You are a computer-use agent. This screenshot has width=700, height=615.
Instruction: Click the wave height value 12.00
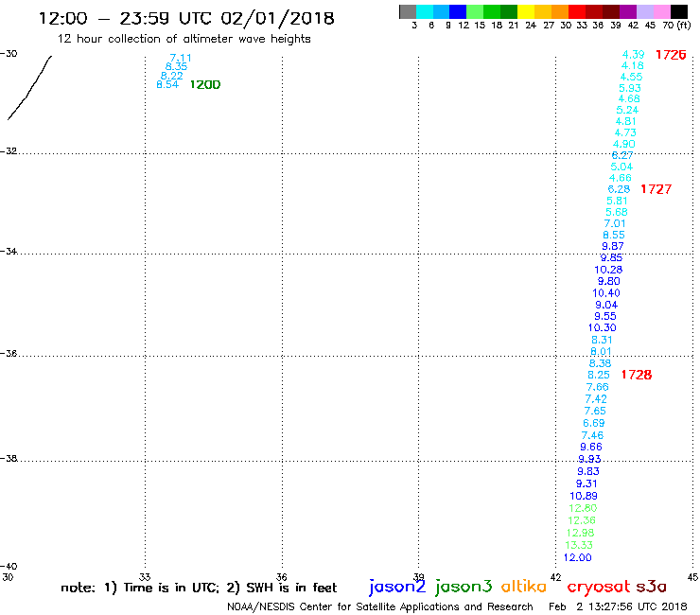(x=577, y=558)
